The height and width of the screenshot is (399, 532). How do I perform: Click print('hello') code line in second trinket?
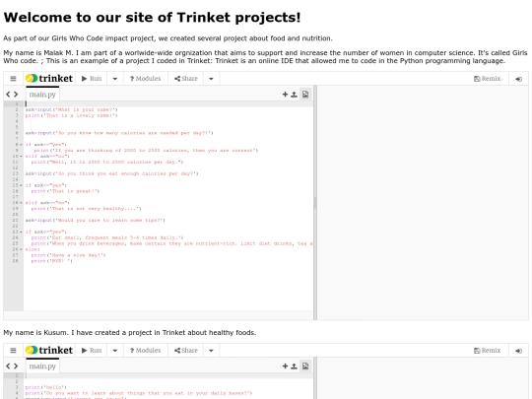[x=45, y=387]
